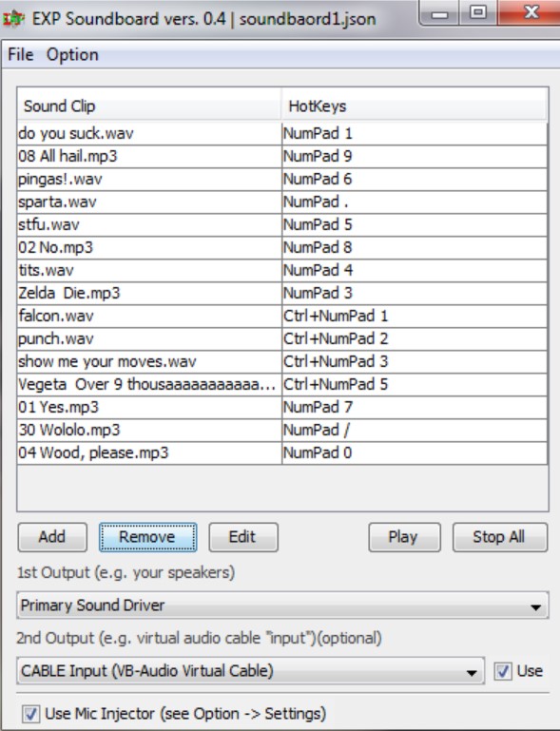Screen dimensions: 560x731
Task: Click the HotKeys column header
Action: pyautogui.click(x=415, y=106)
